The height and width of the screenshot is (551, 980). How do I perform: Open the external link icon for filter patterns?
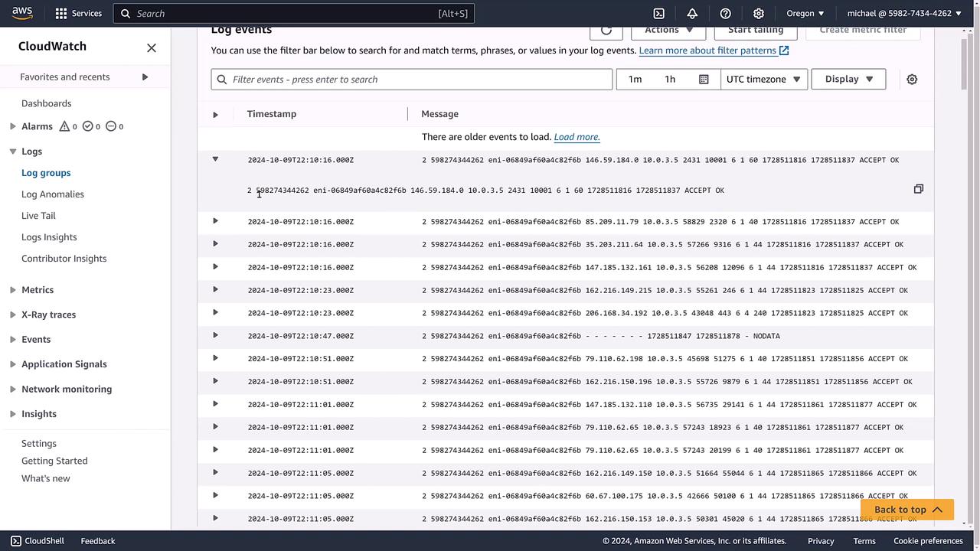coord(784,51)
